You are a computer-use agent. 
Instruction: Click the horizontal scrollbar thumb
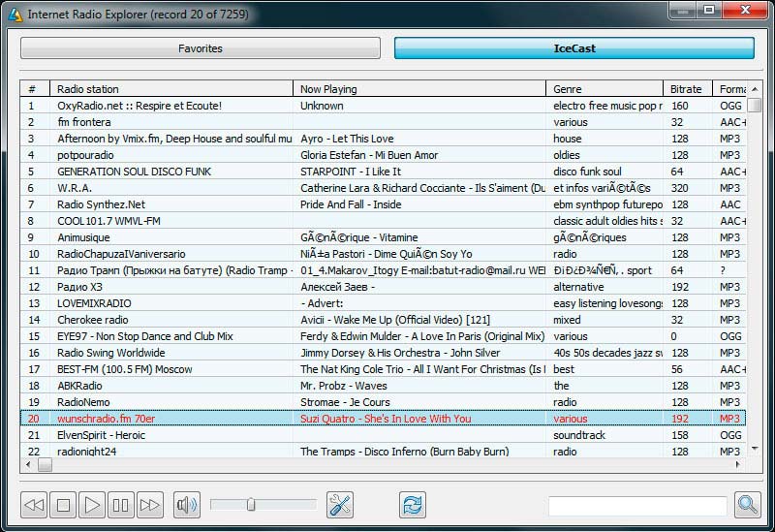[x=45, y=464]
